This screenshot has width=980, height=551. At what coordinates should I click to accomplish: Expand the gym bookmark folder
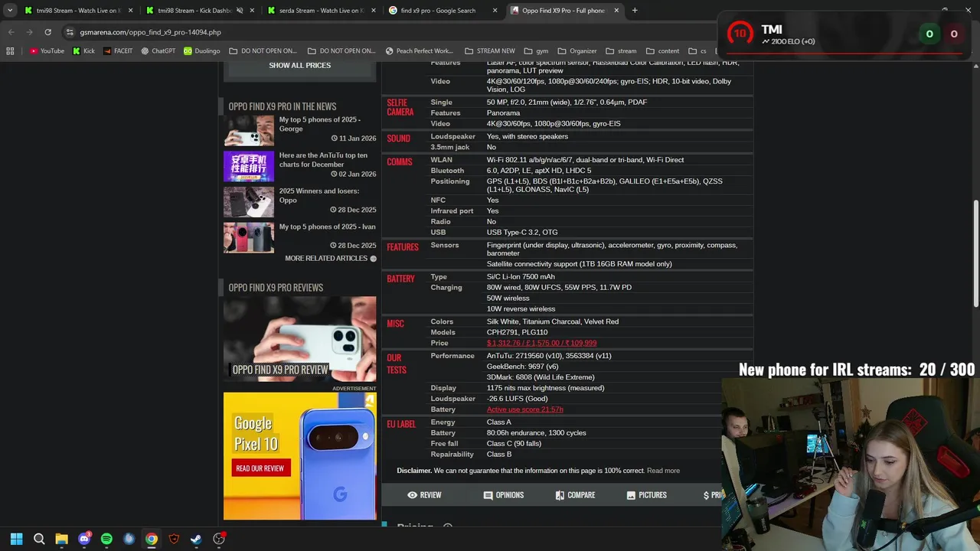click(536, 51)
